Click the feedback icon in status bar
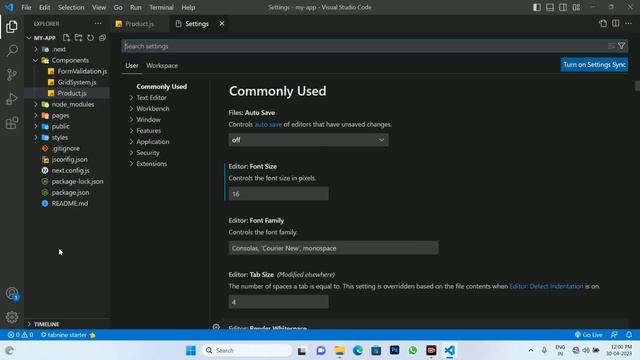640x360 pixels. (x=614, y=335)
